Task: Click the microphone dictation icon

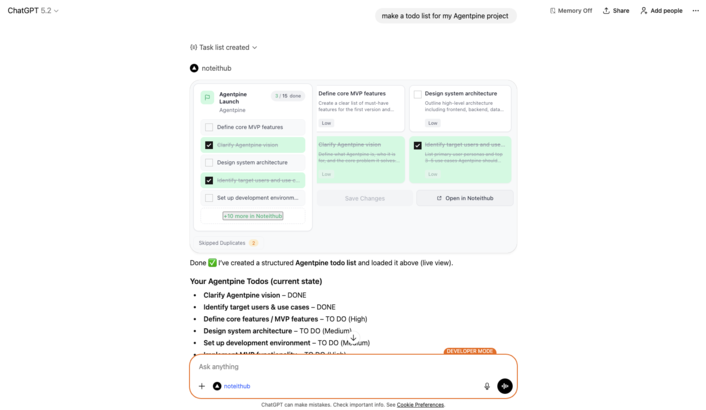Action: [487, 386]
